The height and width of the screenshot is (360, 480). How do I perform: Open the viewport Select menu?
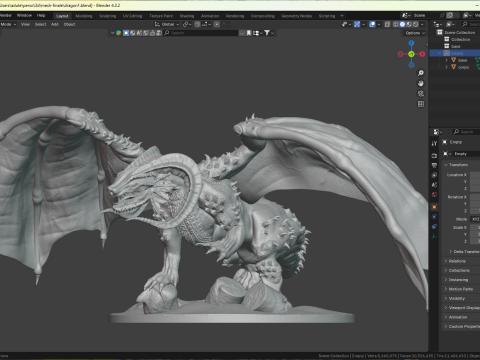click(x=40, y=24)
